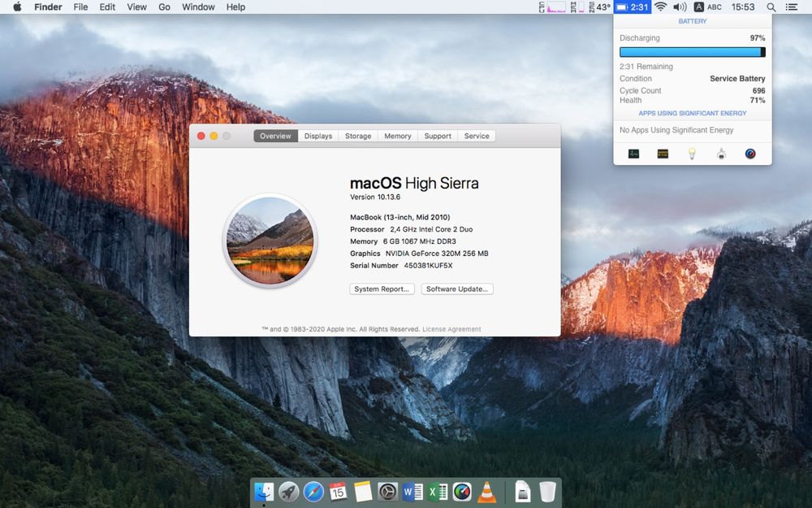
Task: Open Calendar in the Dock
Action: point(338,492)
